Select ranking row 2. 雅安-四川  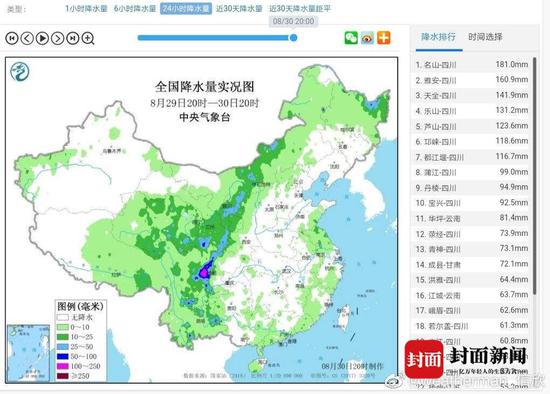point(471,80)
